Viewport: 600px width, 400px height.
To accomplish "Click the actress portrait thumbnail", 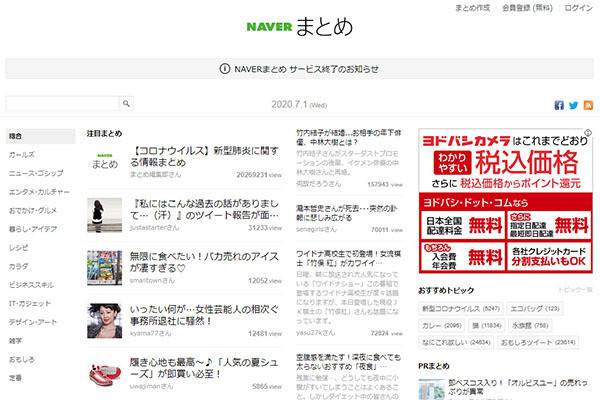I will (x=104, y=321).
